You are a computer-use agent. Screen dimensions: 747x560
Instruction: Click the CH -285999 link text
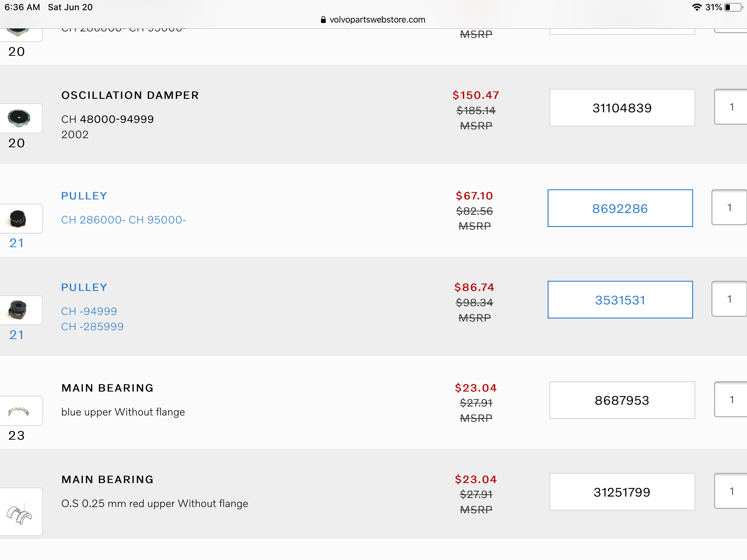[92, 327]
